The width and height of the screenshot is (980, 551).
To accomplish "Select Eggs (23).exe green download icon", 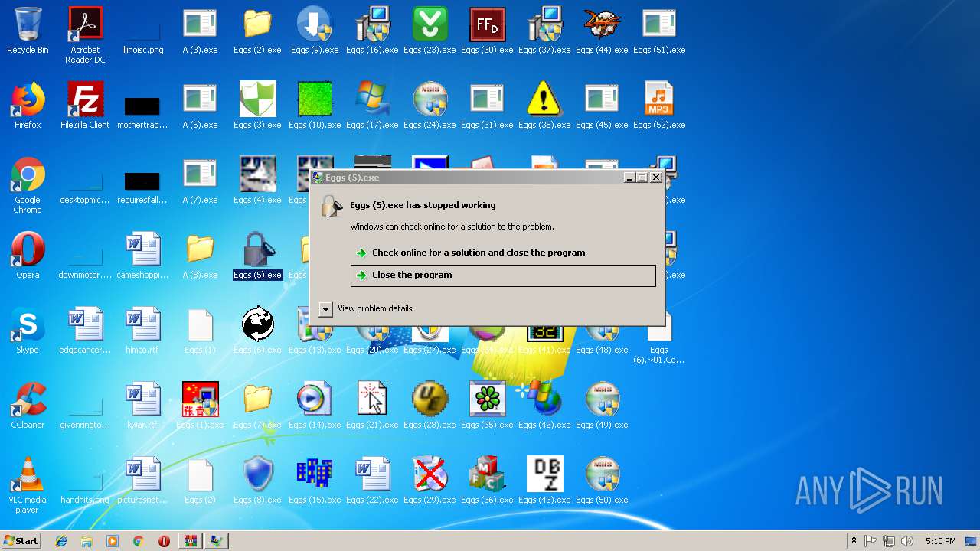I will click(430, 24).
